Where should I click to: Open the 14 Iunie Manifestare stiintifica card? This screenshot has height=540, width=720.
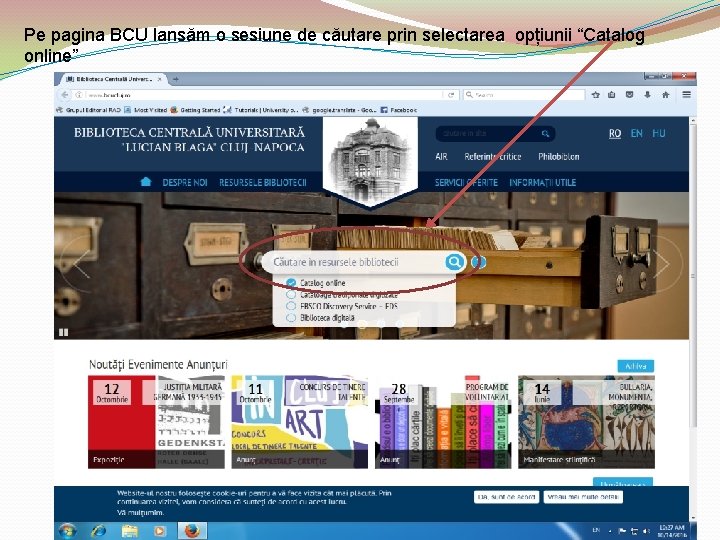point(586,422)
